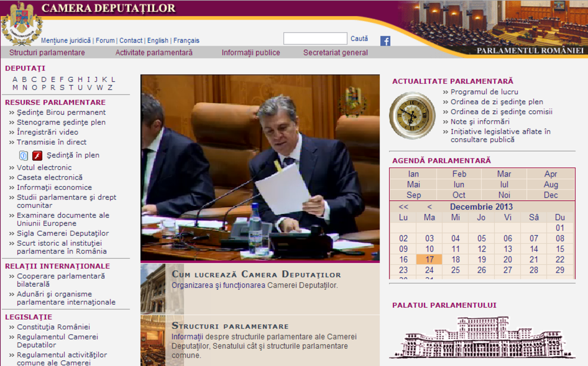Click the golden clock image
The height and width of the screenshot is (366, 588).
[412, 115]
